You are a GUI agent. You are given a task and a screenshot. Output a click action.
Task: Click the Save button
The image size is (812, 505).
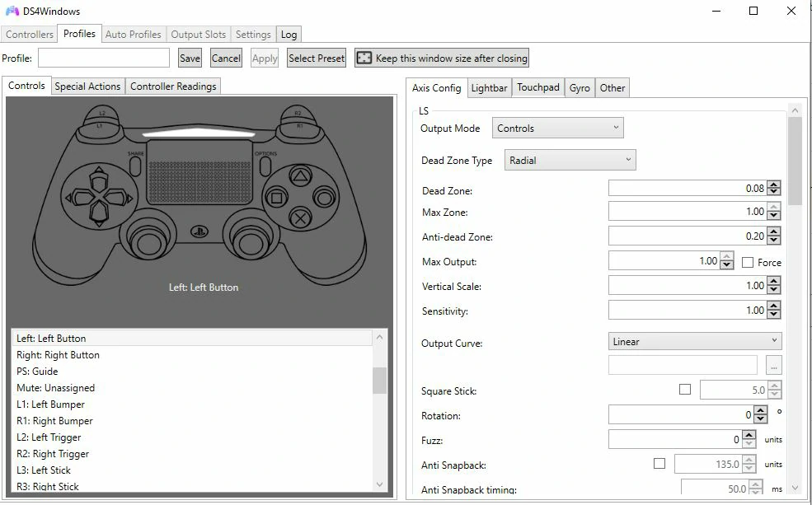click(x=189, y=58)
